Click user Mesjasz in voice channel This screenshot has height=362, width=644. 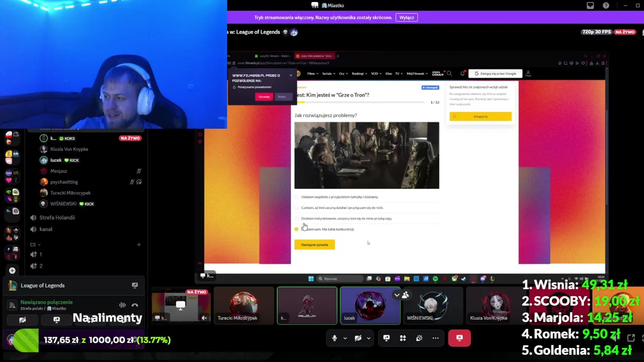pyautogui.click(x=58, y=171)
